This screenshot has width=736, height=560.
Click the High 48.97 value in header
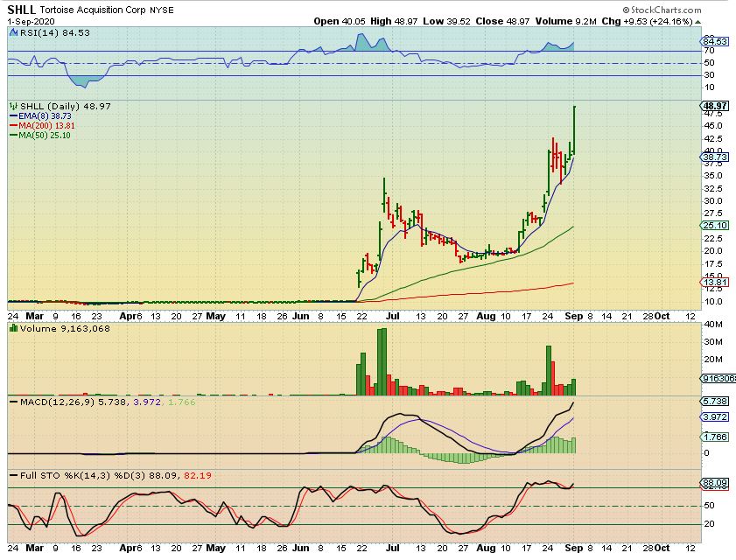[x=393, y=21]
